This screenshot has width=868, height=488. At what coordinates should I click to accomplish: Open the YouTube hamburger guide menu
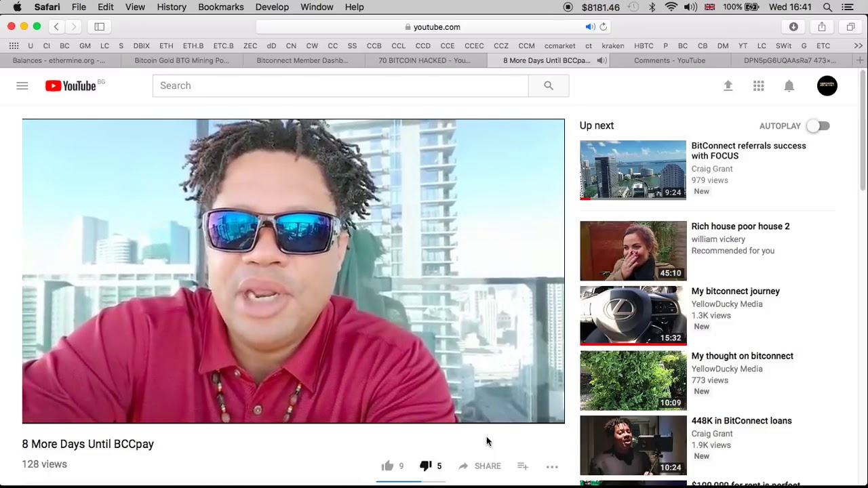(x=22, y=85)
